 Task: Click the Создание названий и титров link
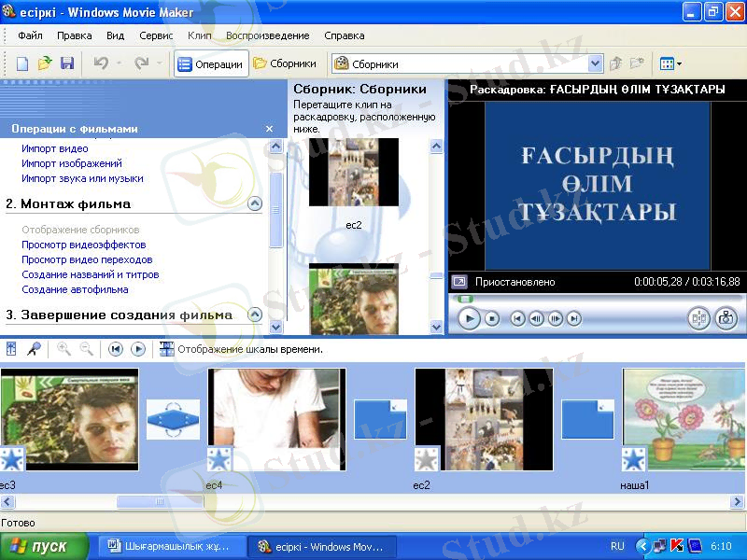pyautogui.click(x=90, y=274)
